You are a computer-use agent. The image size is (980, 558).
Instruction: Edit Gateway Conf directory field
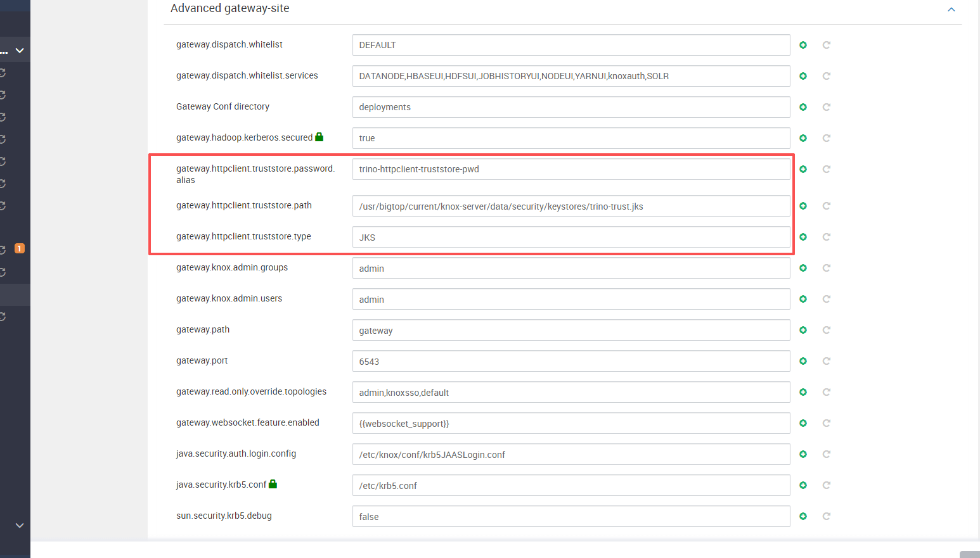pos(571,107)
